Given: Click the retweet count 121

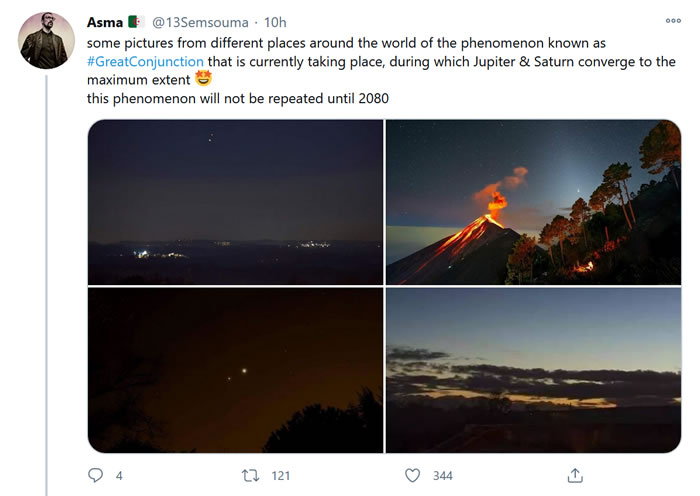Looking at the screenshot, I should click(280, 476).
